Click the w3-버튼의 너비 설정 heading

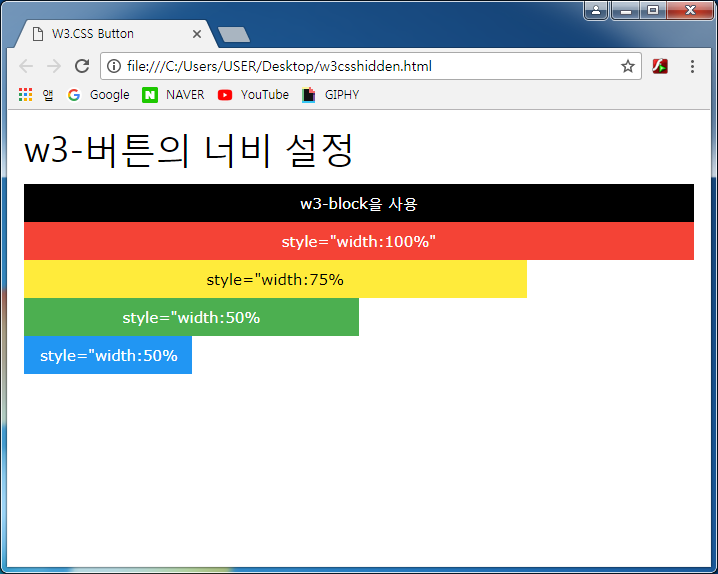(x=189, y=150)
